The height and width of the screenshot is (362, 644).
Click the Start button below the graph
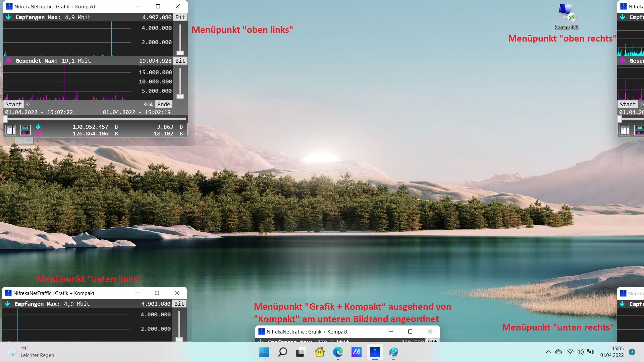point(13,104)
